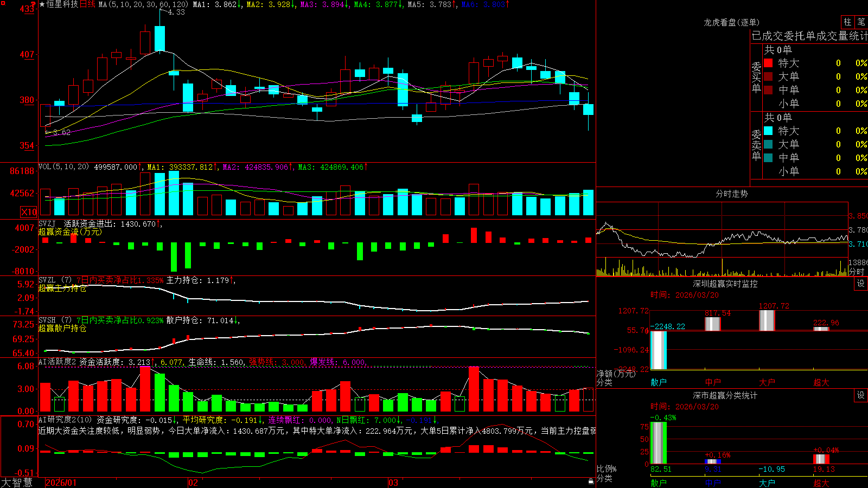Click the blue 中户 bar labeled +0.16%

713,461
